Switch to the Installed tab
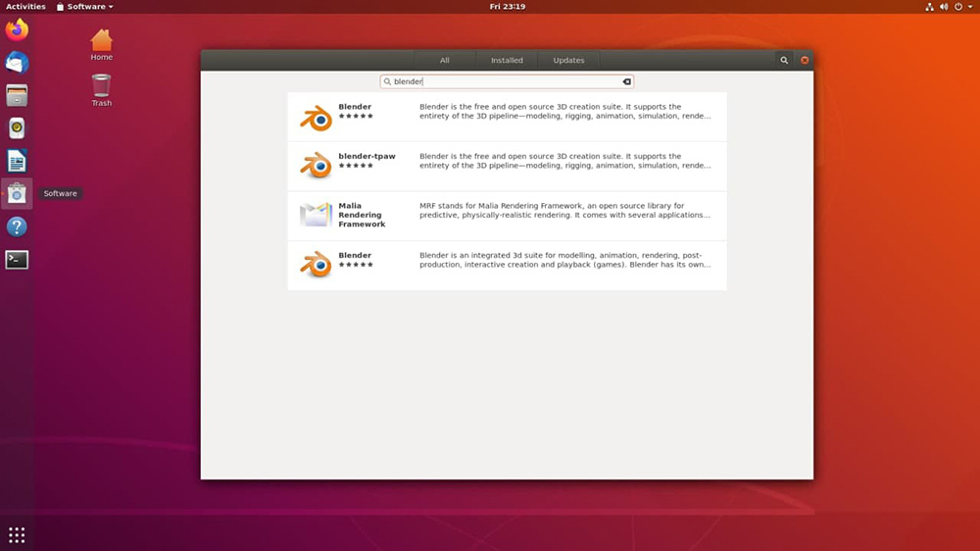This screenshot has width=980, height=551. pos(507,60)
